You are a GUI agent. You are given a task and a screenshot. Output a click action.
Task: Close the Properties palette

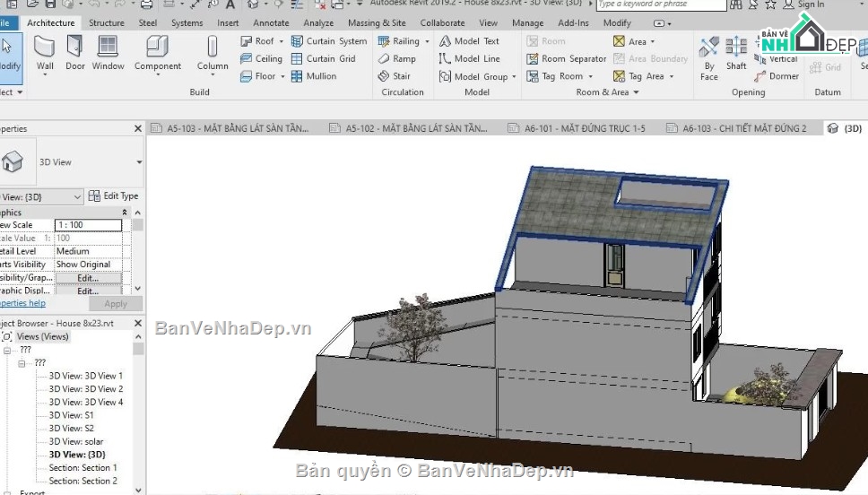tap(138, 128)
